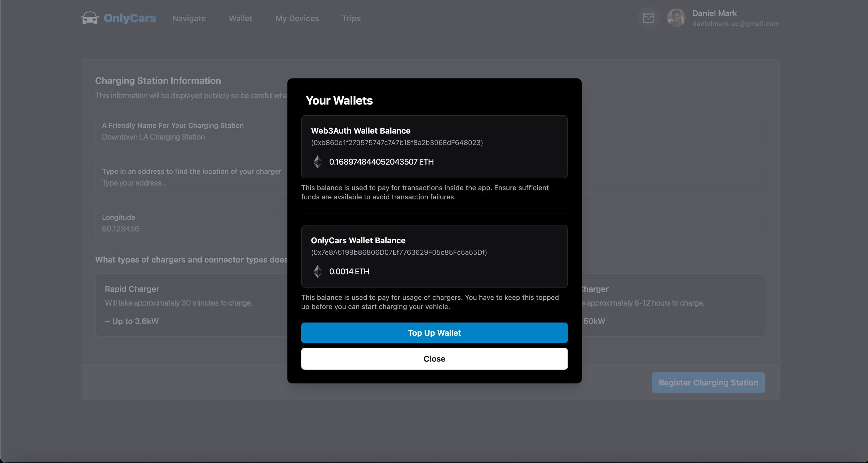Select the Rapid Charger card
The width and height of the screenshot is (868, 463).
[191, 305]
